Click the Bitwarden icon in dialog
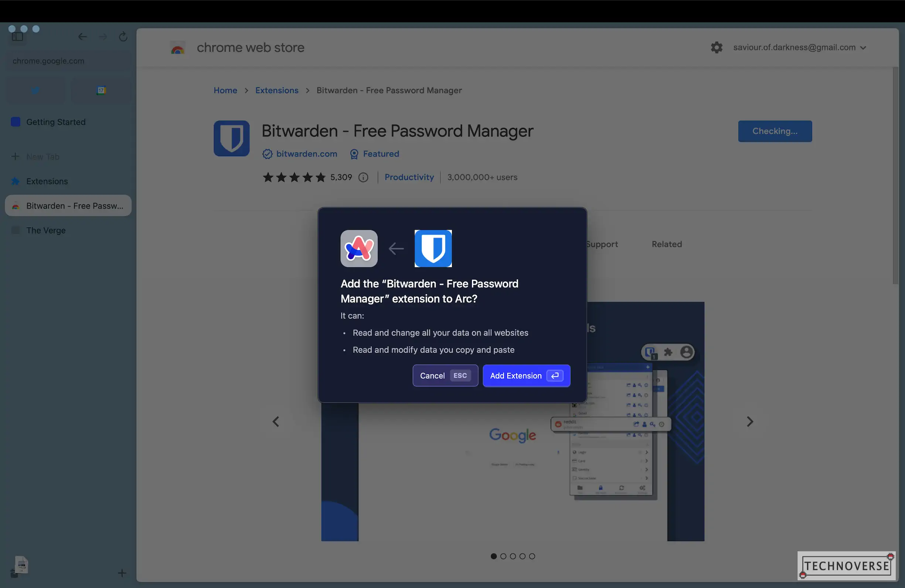The height and width of the screenshot is (588, 905). click(x=433, y=249)
